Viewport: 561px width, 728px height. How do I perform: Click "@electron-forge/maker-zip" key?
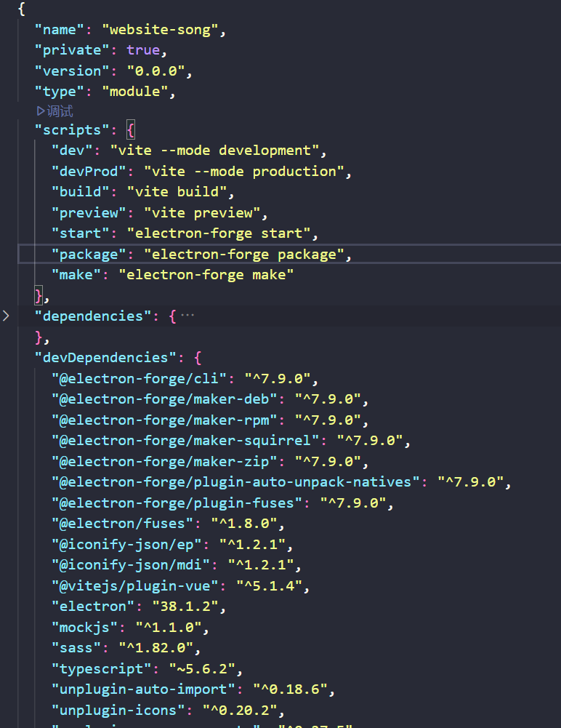(x=165, y=462)
